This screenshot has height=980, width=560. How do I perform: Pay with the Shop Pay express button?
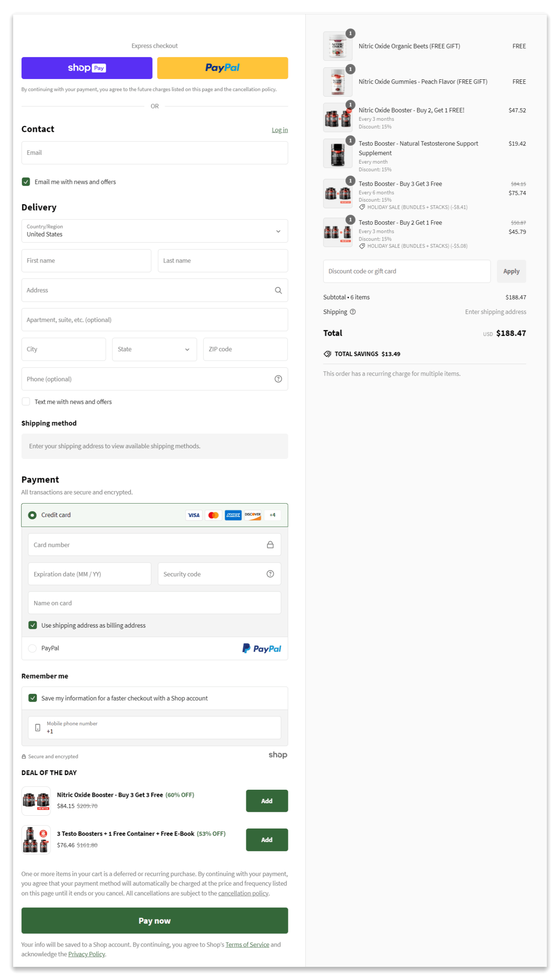click(87, 68)
